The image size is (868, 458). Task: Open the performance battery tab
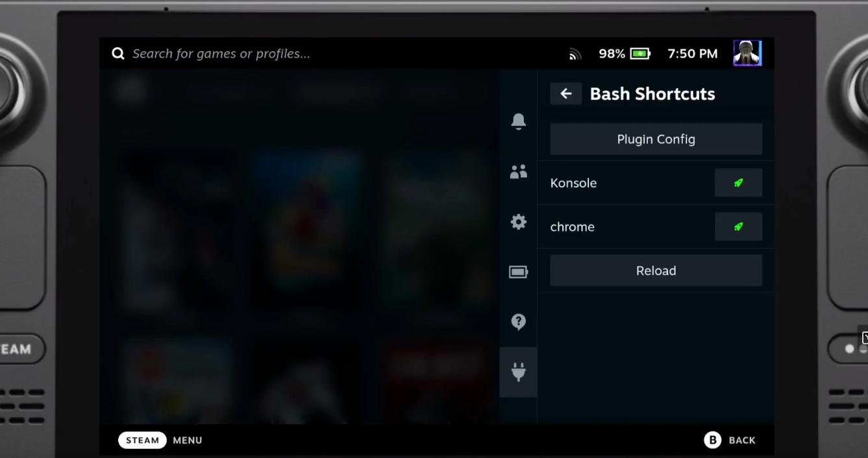[x=518, y=272]
